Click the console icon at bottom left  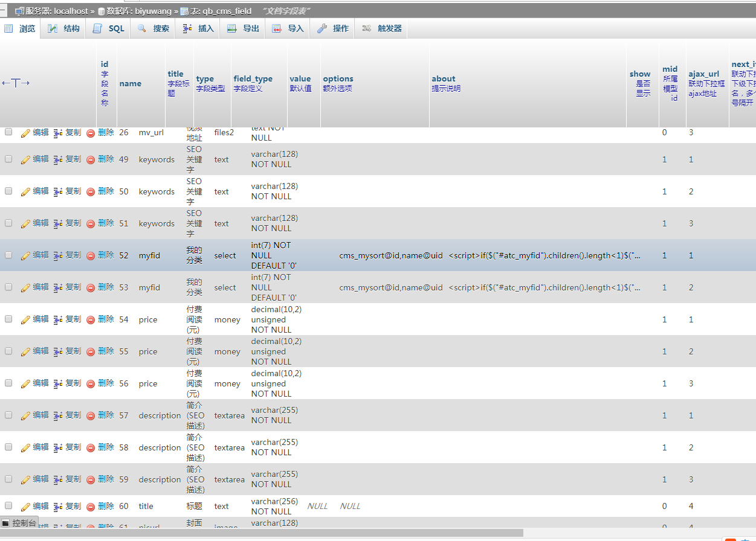(6, 523)
